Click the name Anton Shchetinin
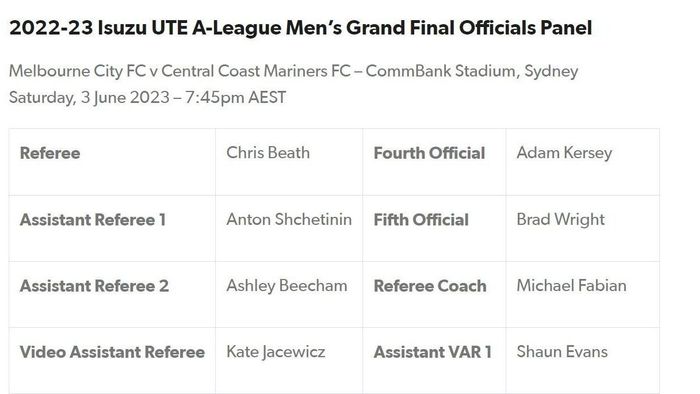 pyautogui.click(x=289, y=219)
